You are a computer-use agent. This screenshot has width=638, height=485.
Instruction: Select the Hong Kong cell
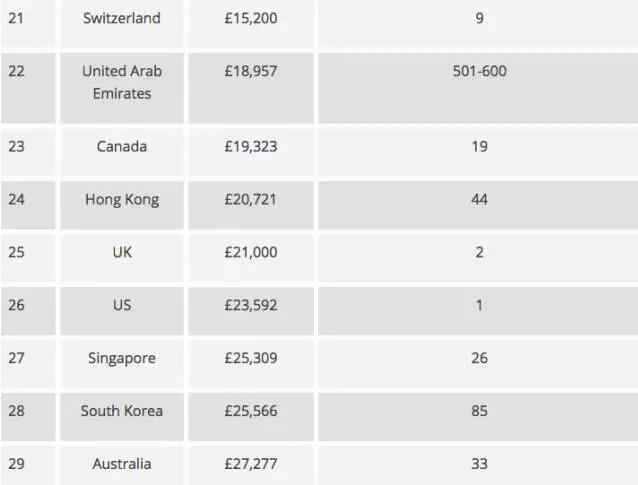tap(122, 205)
